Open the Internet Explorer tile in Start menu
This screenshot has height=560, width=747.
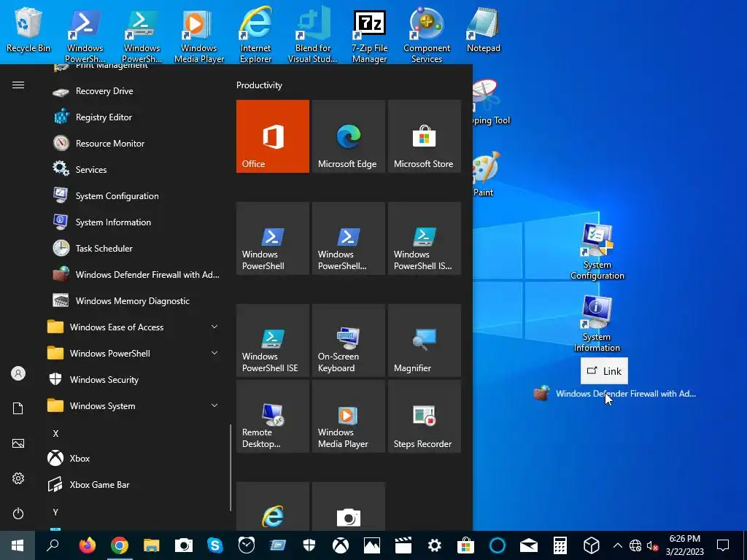tap(273, 506)
